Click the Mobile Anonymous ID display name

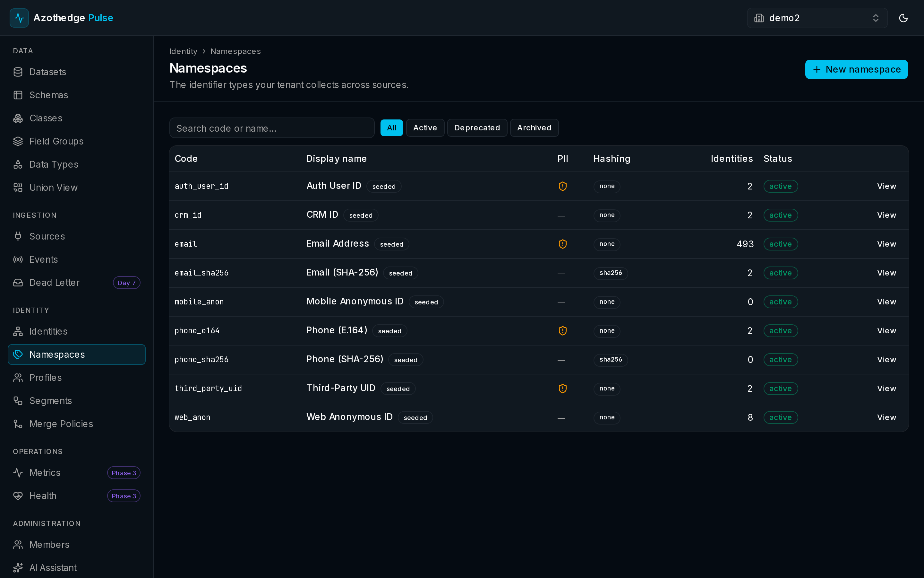(x=355, y=301)
